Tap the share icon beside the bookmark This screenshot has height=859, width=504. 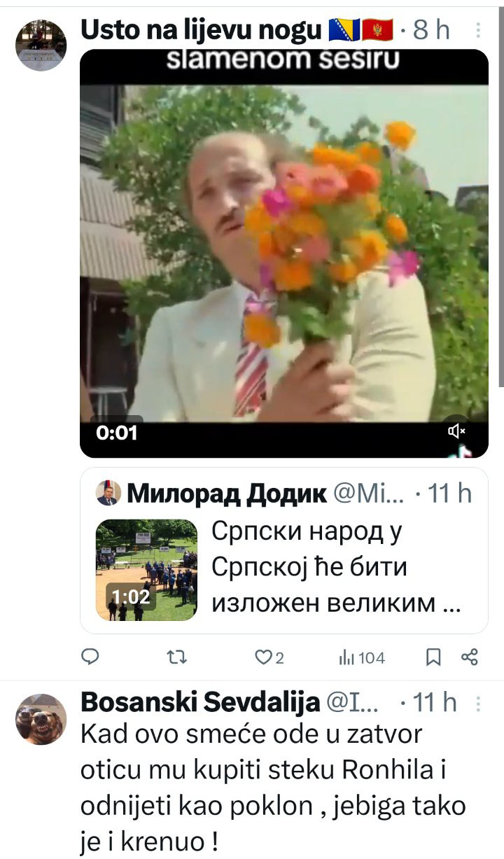coord(470,657)
